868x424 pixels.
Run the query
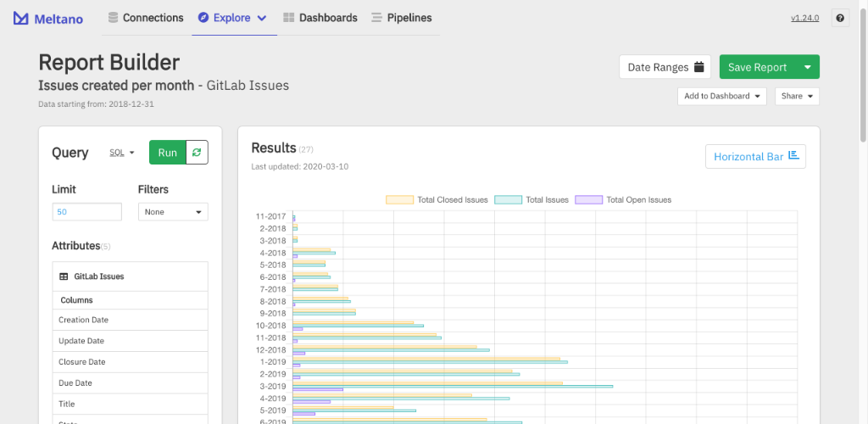pos(167,153)
